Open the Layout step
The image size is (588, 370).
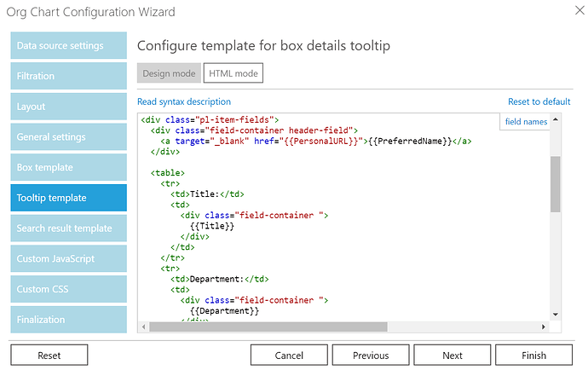(68, 107)
